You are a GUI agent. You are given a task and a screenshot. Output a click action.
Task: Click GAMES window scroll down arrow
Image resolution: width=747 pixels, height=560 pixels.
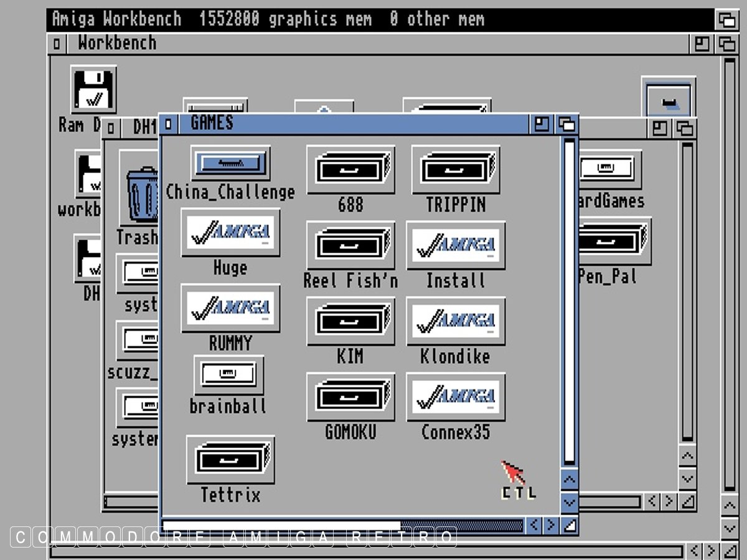(569, 502)
